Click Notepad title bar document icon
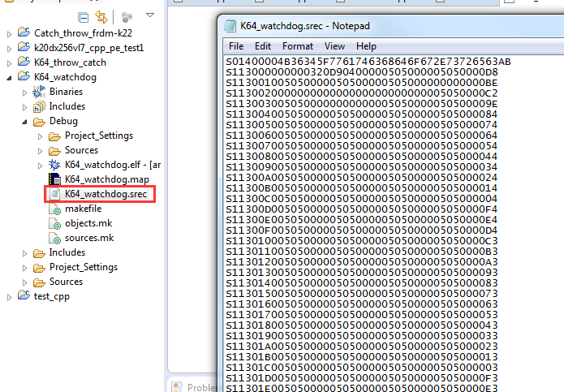Viewport: 564px width, 392px height. (230, 26)
